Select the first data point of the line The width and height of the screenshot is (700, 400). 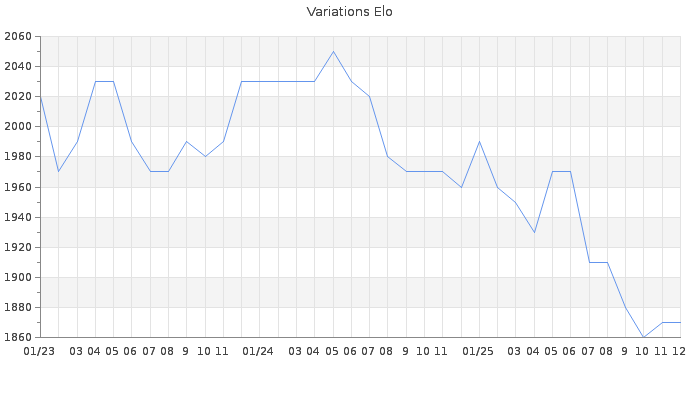[40, 97]
